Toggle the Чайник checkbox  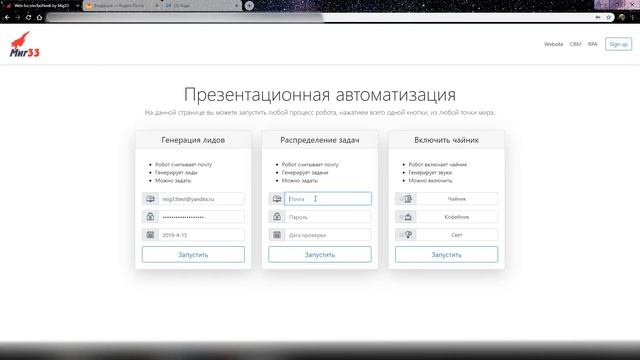pyautogui.click(x=401, y=199)
